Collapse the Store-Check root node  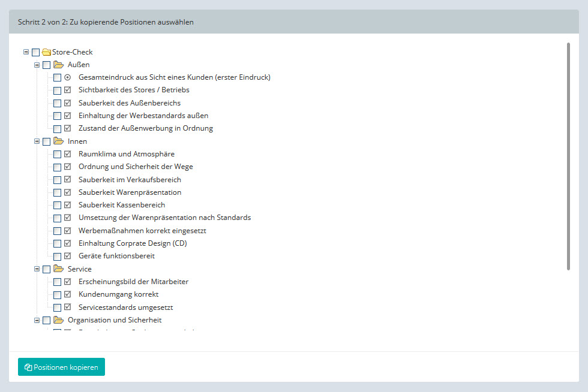[26, 52]
